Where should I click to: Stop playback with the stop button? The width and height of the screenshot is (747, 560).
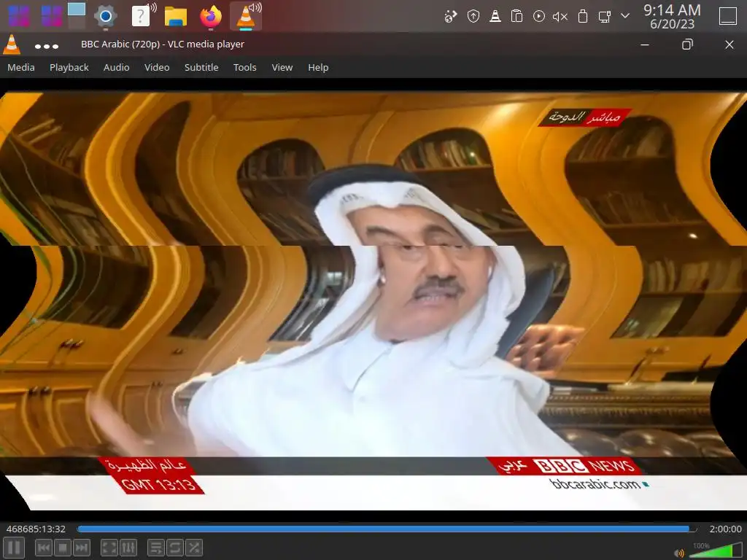coord(63,548)
